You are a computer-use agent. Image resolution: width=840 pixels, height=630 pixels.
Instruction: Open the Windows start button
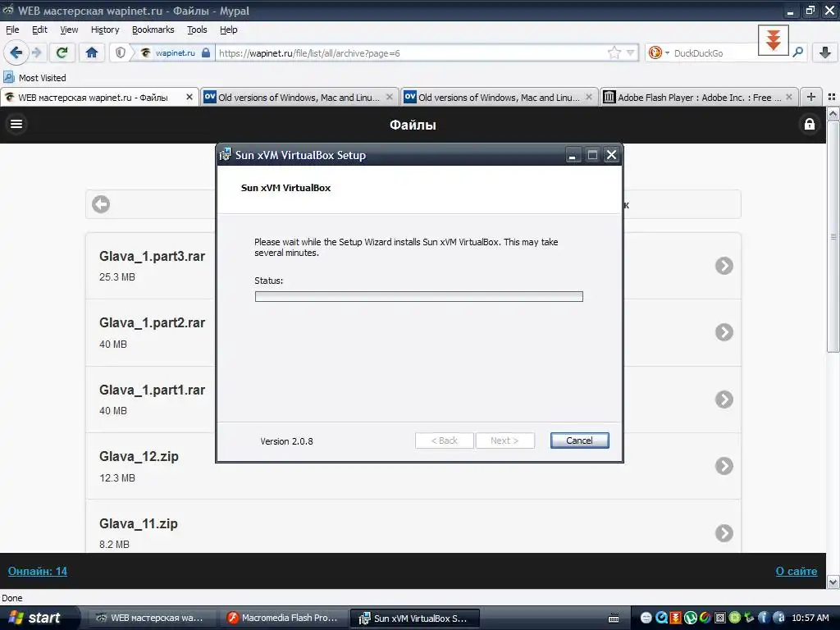(x=39, y=618)
